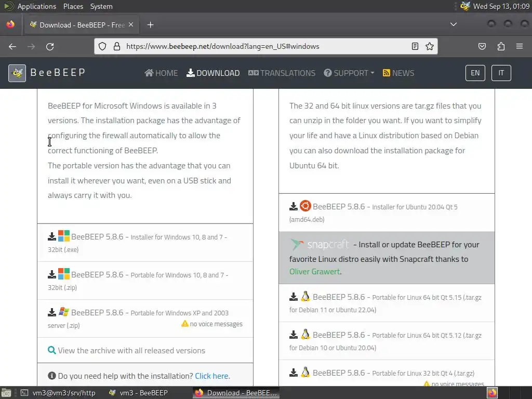Open Firefox hamburger menu
The image size is (532, 399).
pos(520,46)
